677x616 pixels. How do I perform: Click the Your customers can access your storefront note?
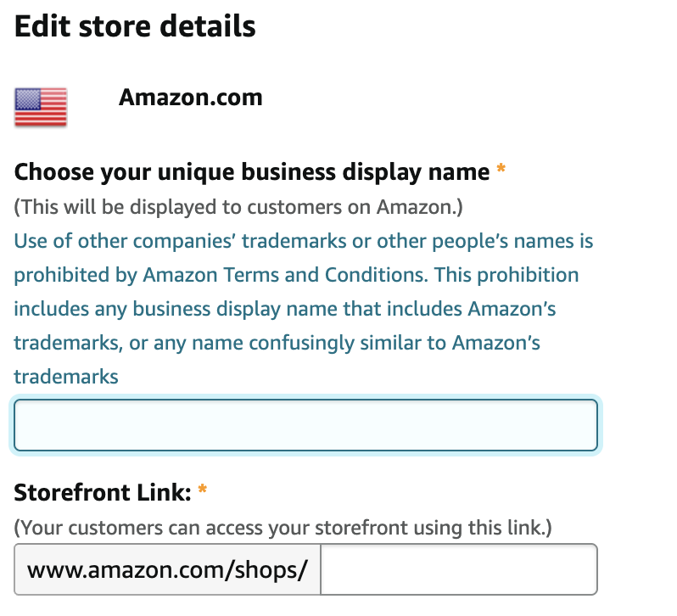click(283, 528)
